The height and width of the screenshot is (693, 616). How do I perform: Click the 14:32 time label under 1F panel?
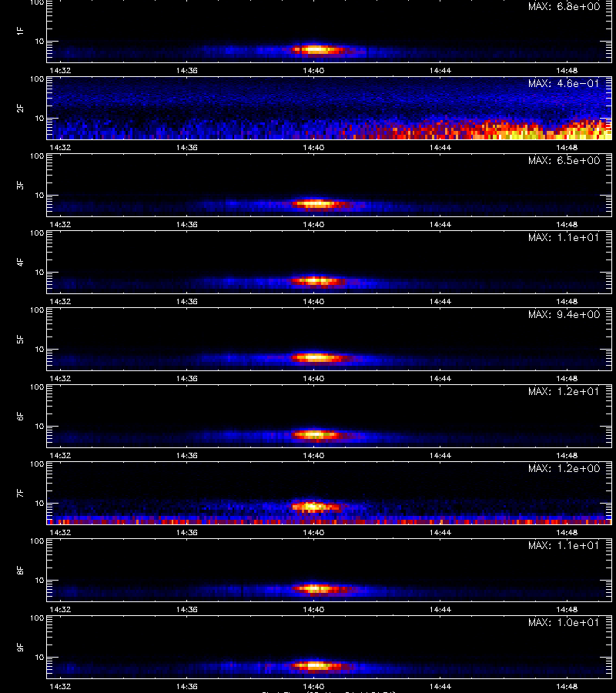click(x=60, y=71)
